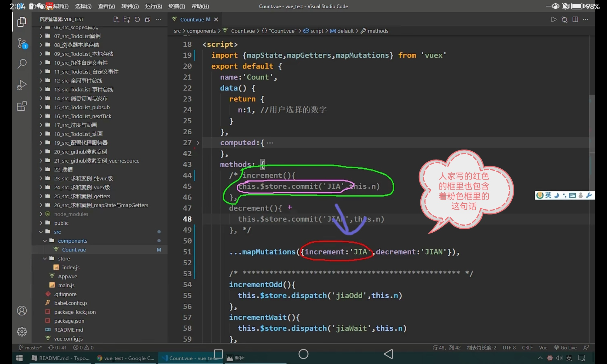The image size is (607, 364).
Task: Collapse the src folder
Action: point(57,232)
